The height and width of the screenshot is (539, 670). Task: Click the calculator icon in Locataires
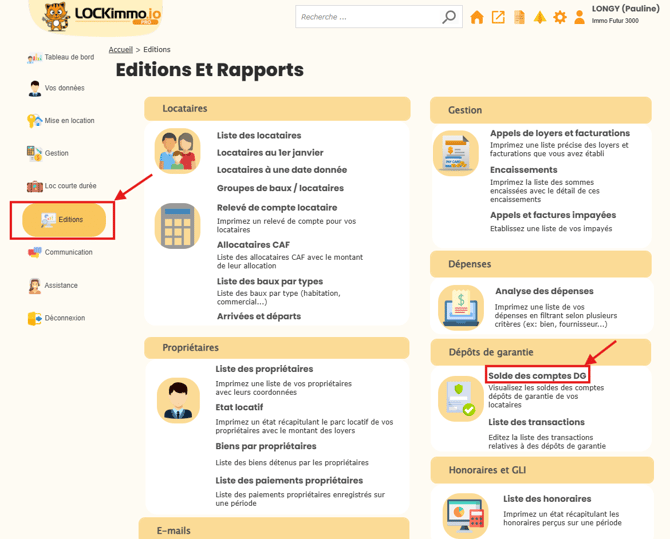pyautogui.click(x=177, y=226)
